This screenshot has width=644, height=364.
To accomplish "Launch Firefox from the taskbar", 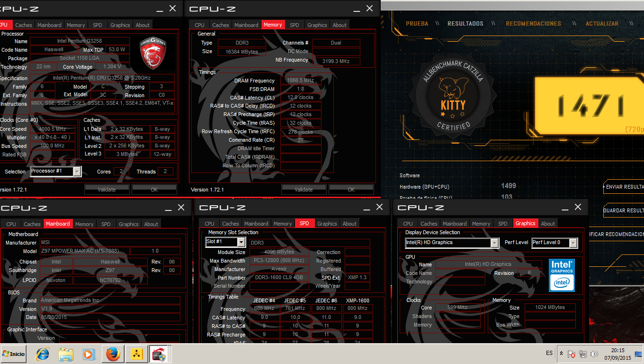I will pos(113,354).
